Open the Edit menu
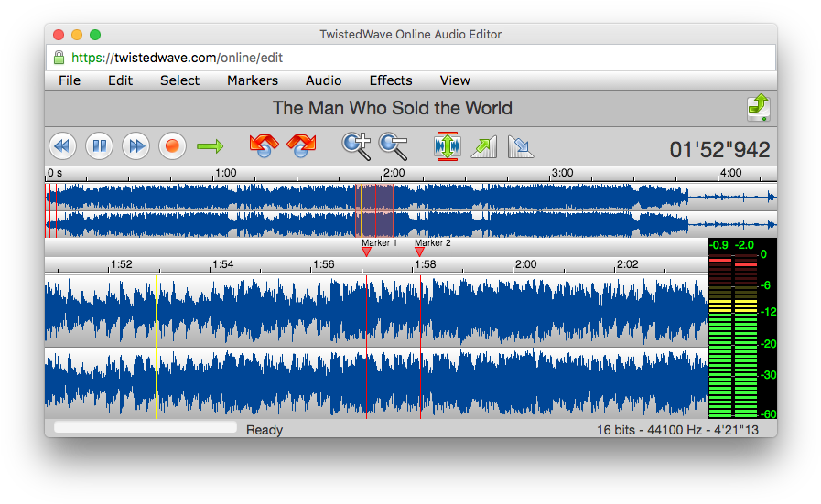Image resolution: width=821 pixels, height=504 pixels. click(x=121, y=80)
